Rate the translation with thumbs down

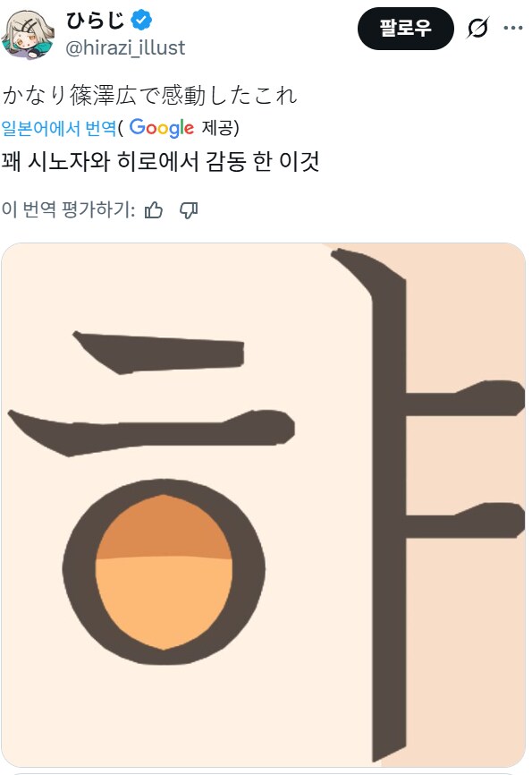click(x=189, y=210)
